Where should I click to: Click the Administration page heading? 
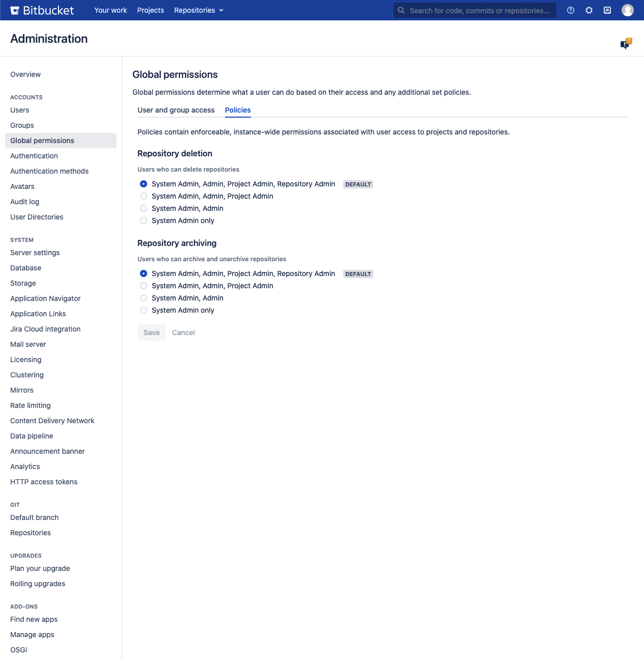click(49, 39)
